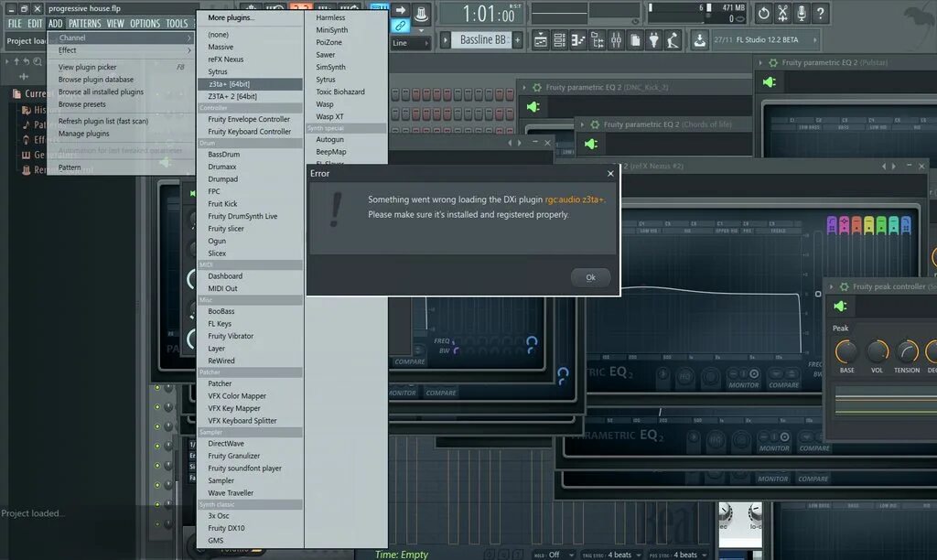The width and height of the screenshot is (937, 560).
Task: Open gear icon of Chords of life EQ
Action: [595, 124]
